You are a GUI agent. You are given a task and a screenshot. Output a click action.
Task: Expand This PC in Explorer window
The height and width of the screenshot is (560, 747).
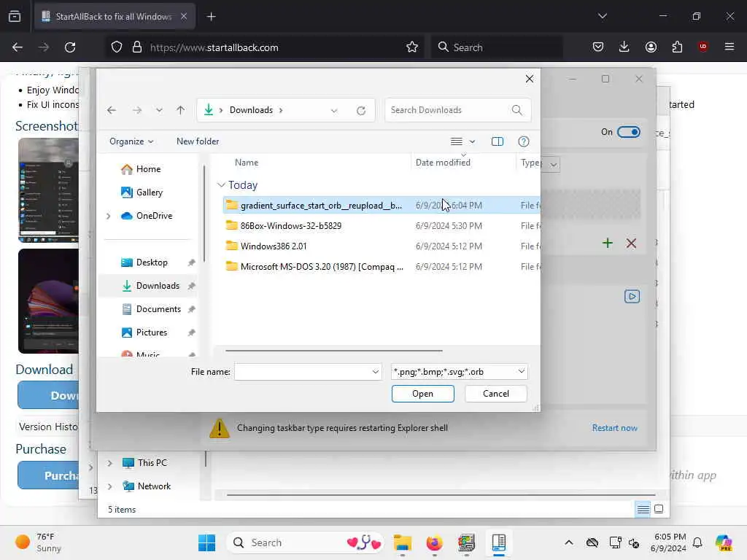(109, 463)
